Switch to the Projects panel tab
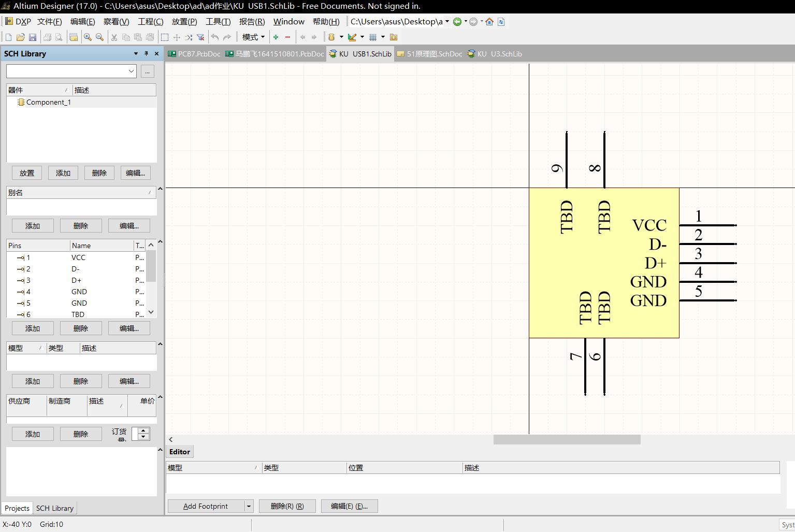This screenshot has height=532, width=795. point(17,508)
